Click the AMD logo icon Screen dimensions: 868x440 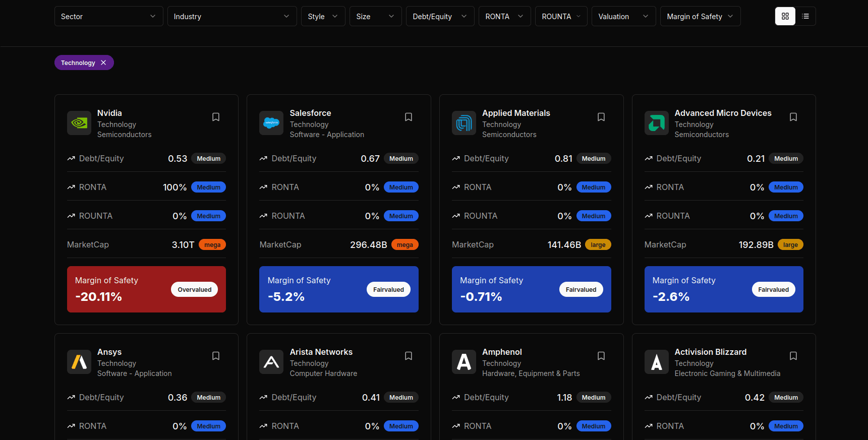[x=657, y=123]
